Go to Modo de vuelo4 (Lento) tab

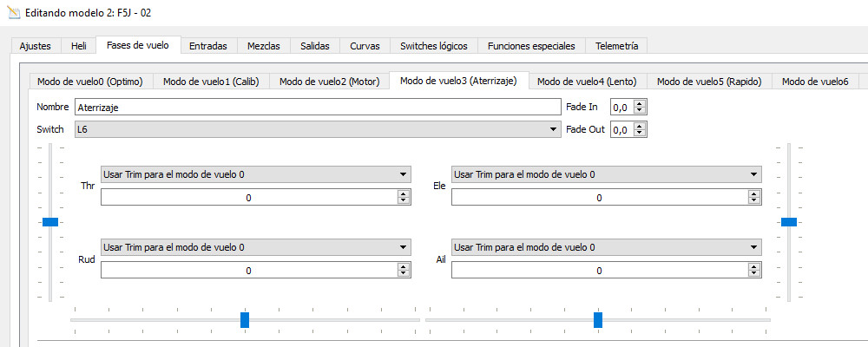pos(587,82)
